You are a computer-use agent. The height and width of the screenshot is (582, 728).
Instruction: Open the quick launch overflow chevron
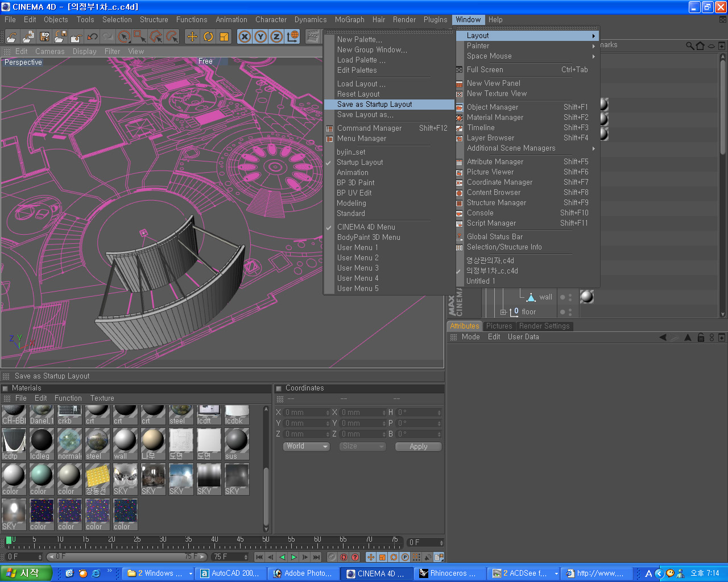[110, 571]
